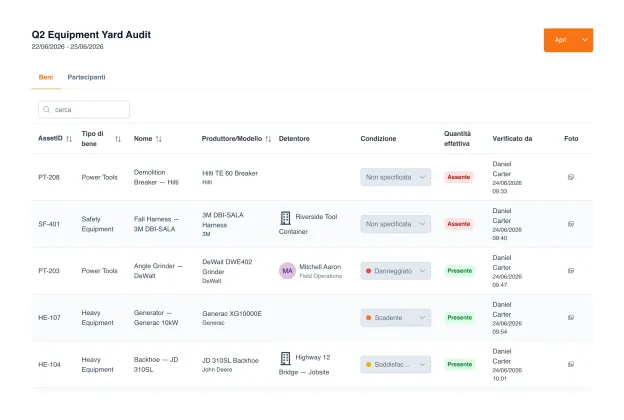Click Generator — Generac 10kW name
The height and width of the screenshot is (420, 624).
(x=156, y=317)
